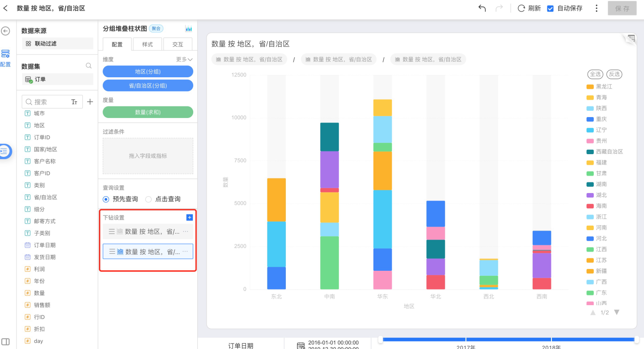Screen dimensions: 644x349
Task: Add drill-down level with plus icon
Action: point(189,217)
